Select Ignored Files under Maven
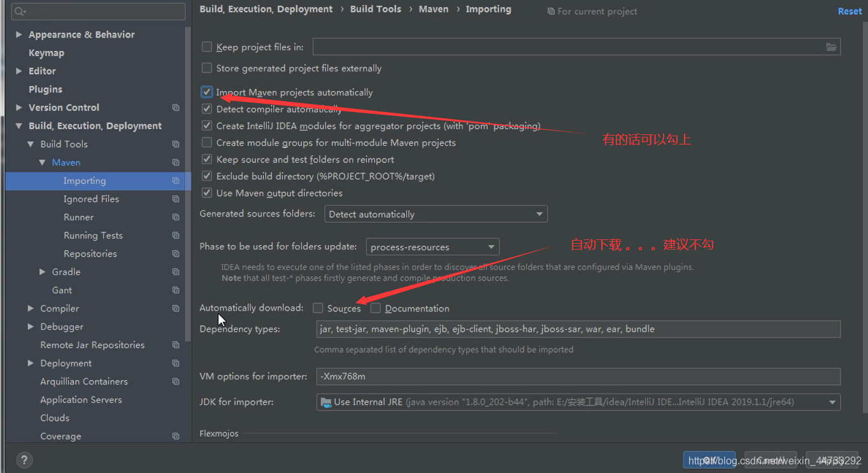The height and width of the screenshot is (473, 868). [91, 199]
